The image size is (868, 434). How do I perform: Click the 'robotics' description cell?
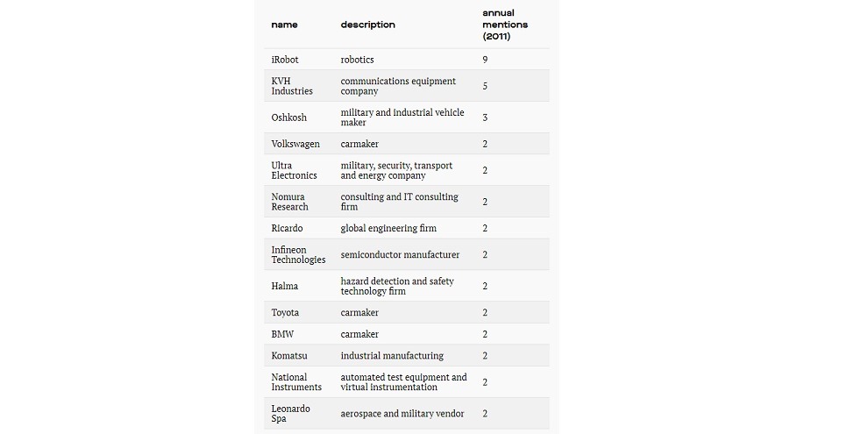357,60
